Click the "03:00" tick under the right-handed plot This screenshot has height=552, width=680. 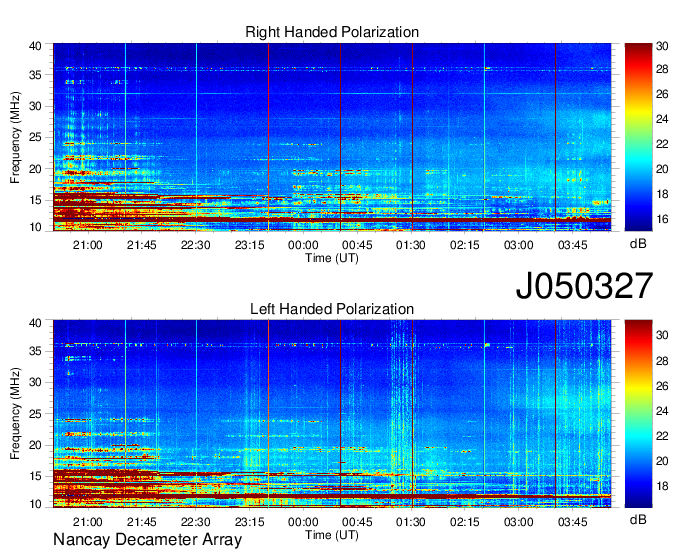pos(519,245)
